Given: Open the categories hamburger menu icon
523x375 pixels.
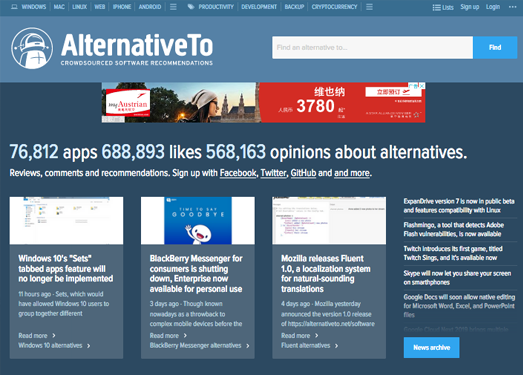Looking at the screenshot, I should pos(369,7).
